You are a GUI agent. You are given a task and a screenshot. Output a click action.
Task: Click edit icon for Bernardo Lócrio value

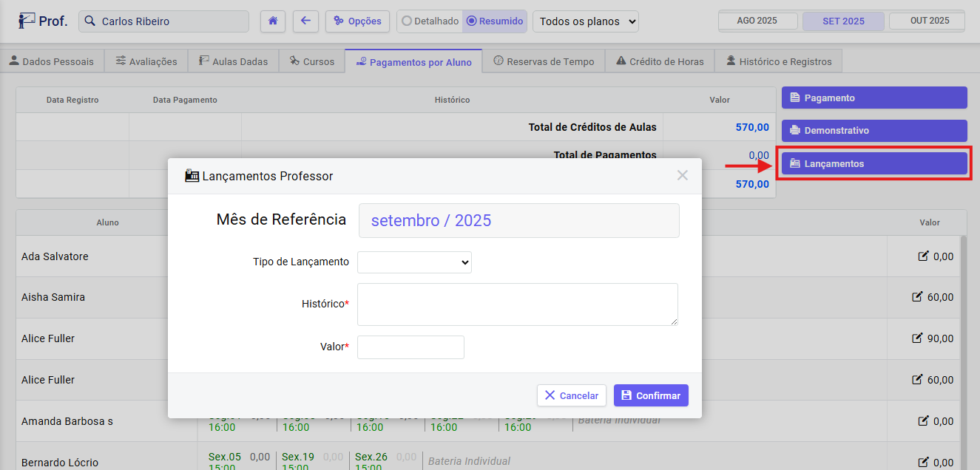[922, 463]
